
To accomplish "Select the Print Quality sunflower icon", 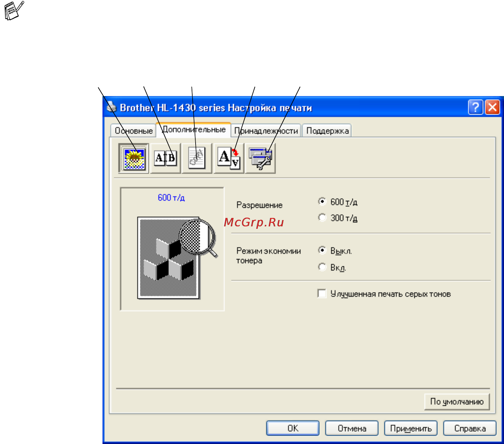I will point(133,158).
